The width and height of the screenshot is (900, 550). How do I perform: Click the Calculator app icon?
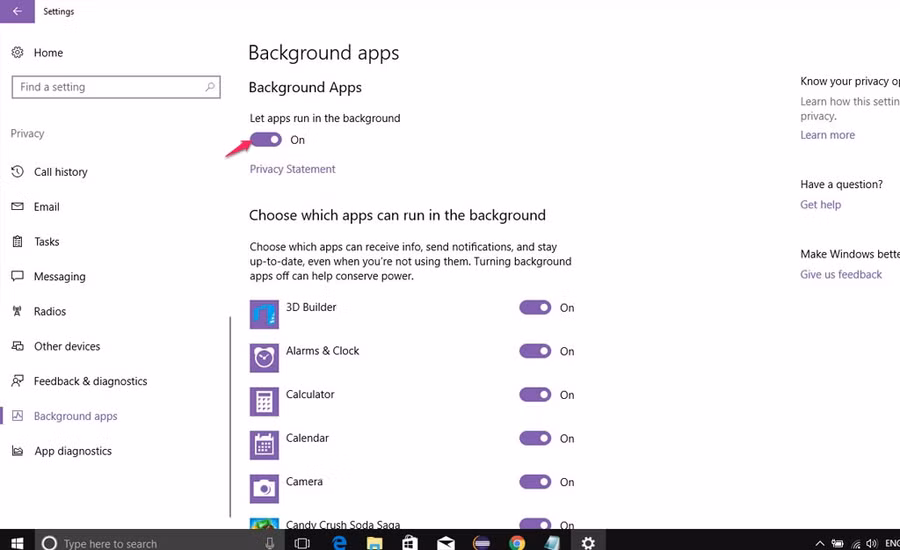264,401
